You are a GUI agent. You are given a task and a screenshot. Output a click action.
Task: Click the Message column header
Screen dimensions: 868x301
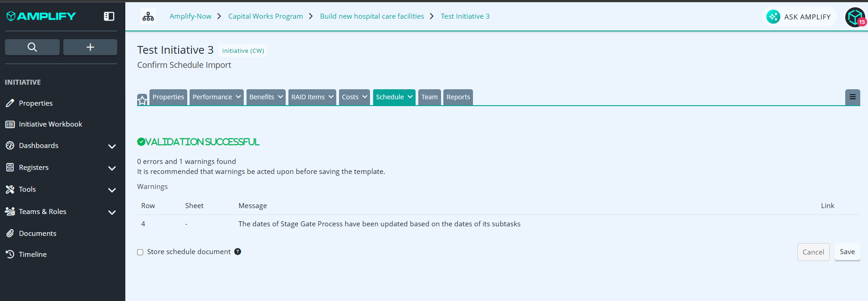point(253,206)
